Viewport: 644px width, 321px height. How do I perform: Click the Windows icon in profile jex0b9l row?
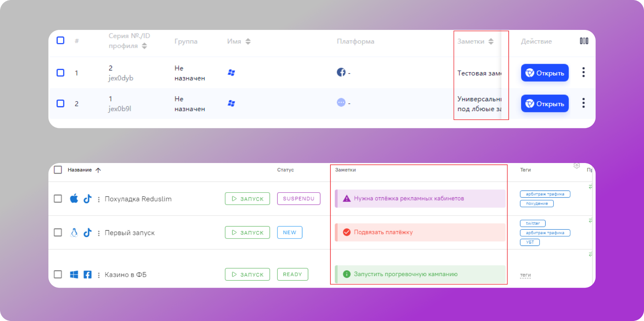[x=231, y=104]
